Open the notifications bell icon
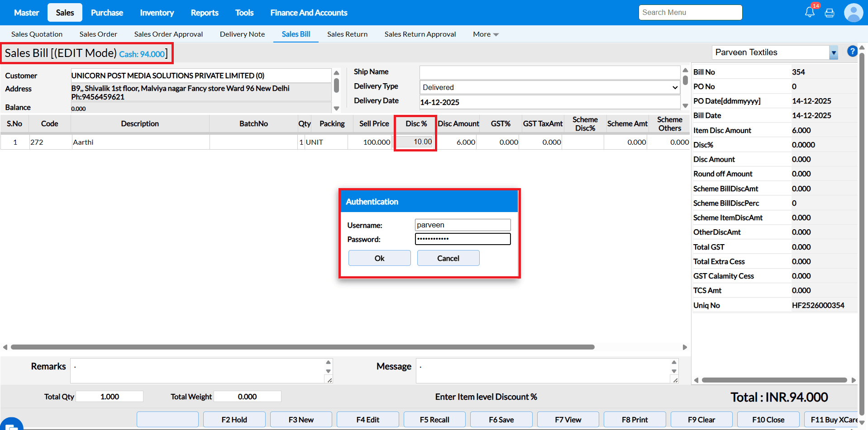 (810, 13)
